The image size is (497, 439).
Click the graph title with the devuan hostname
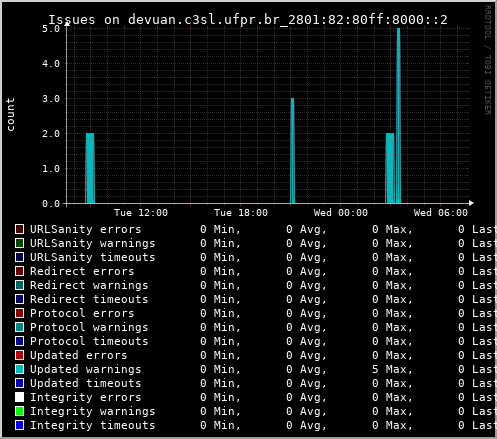pos(248,20)
